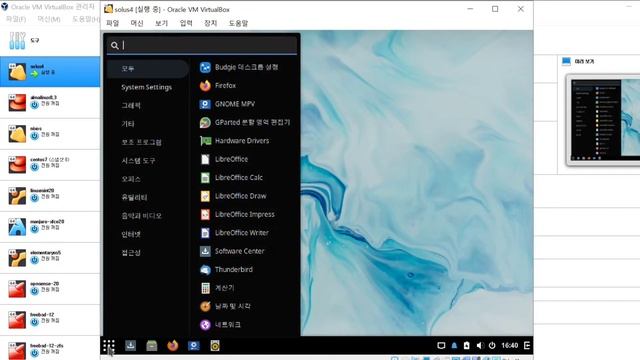Click the battery indicator in panel tray
Viewport: 640px width, 360px height.
click(x=467, y=345)
